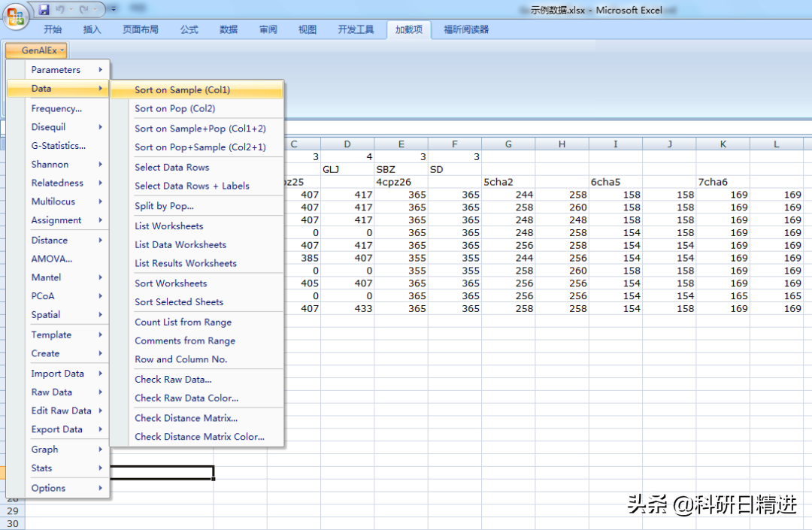Open the 福昕阅读器 tab

(466, 29)
